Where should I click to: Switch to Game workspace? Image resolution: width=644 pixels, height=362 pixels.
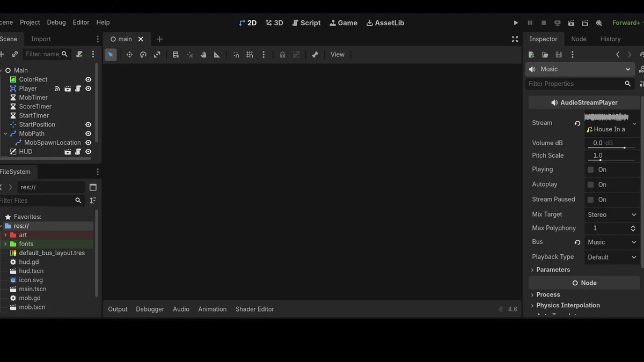[x=343, y=23]
